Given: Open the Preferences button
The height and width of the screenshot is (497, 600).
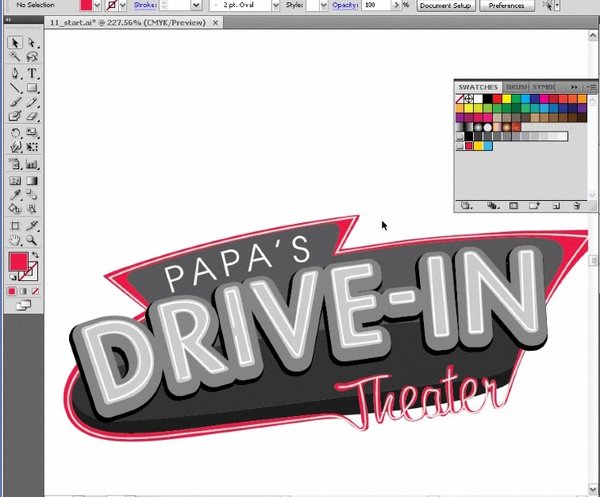Looking at the screenshot, I should pos(506,5).
